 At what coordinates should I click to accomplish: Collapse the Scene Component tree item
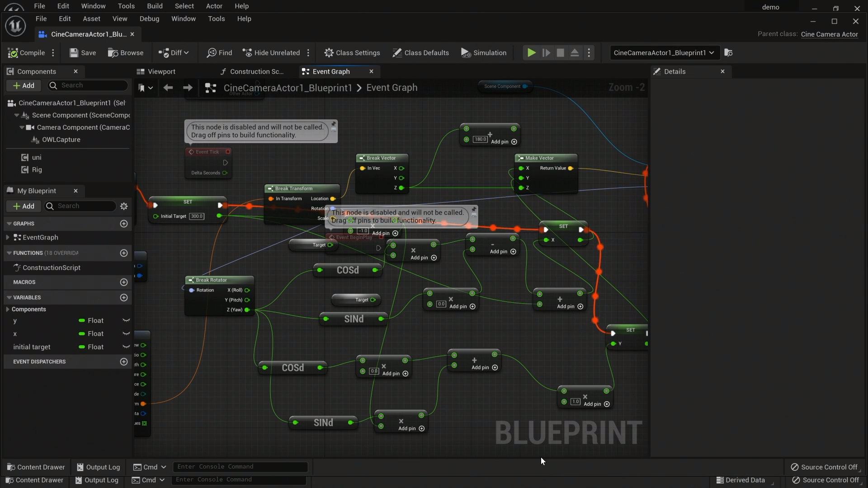(x=17, y=115)
